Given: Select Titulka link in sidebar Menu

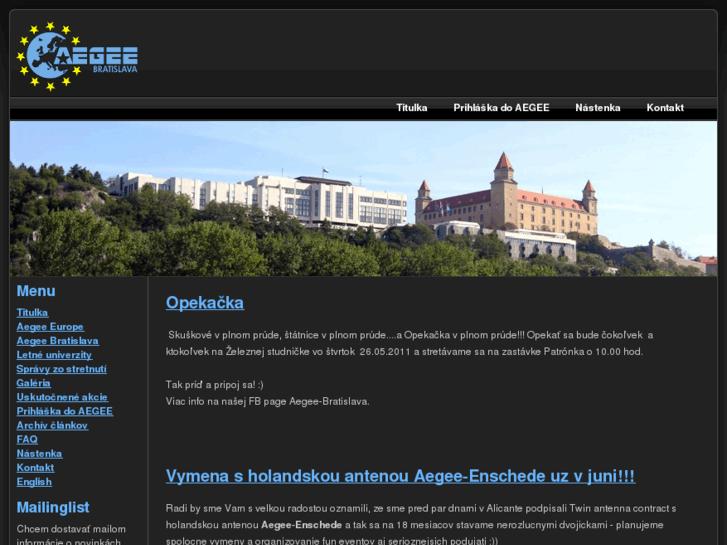Looking at the screenshot, I should coord(32,313).
